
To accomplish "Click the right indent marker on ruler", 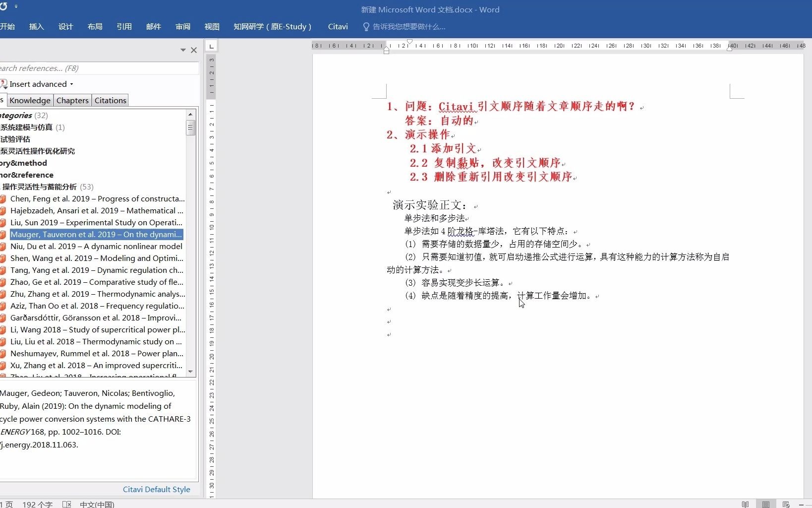I will click(x=730, y=49).
